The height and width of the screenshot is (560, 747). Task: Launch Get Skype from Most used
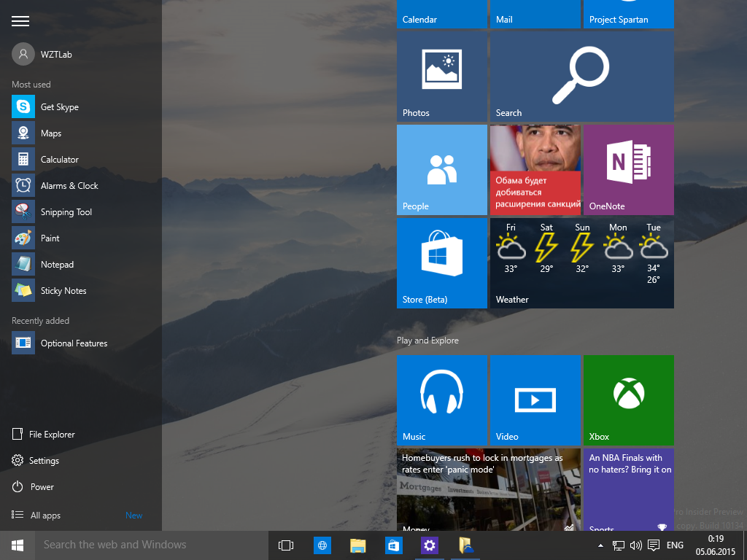81,106
